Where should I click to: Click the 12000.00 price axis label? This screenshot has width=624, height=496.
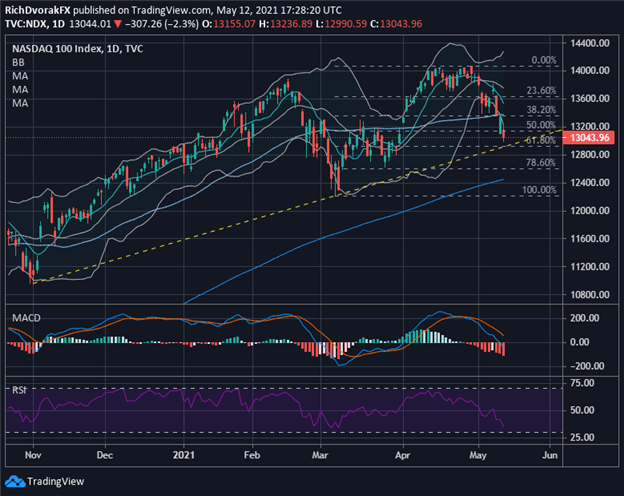590,211
